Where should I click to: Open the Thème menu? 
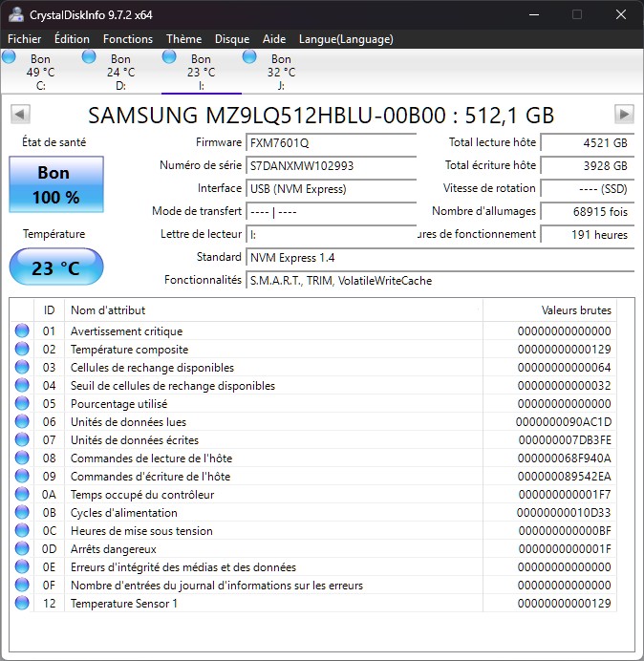point(183,39)
